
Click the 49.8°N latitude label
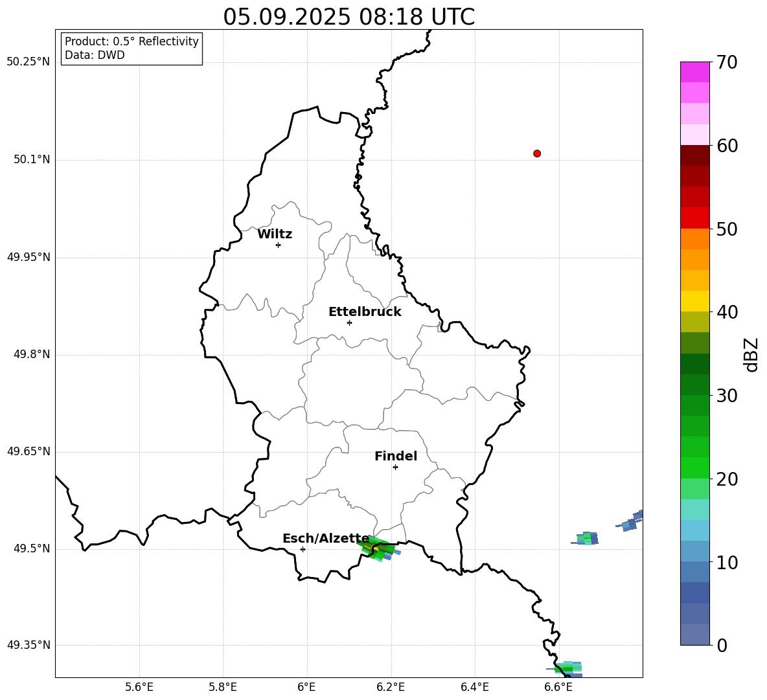[32, 354]
